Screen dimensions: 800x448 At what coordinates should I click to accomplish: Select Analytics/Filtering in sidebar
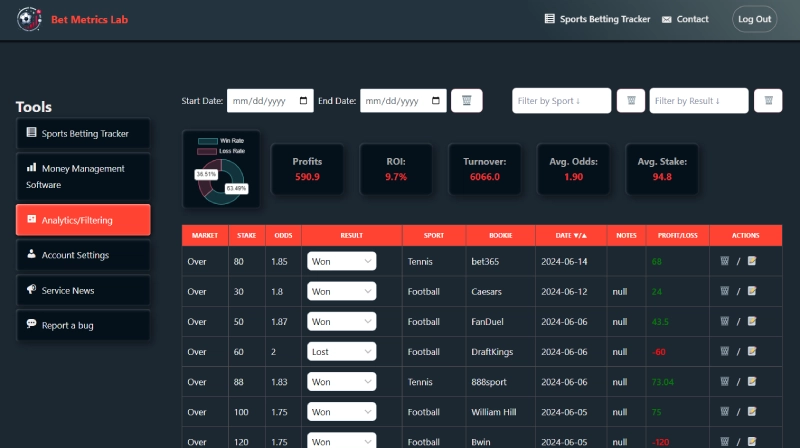(x=83, y=220)
